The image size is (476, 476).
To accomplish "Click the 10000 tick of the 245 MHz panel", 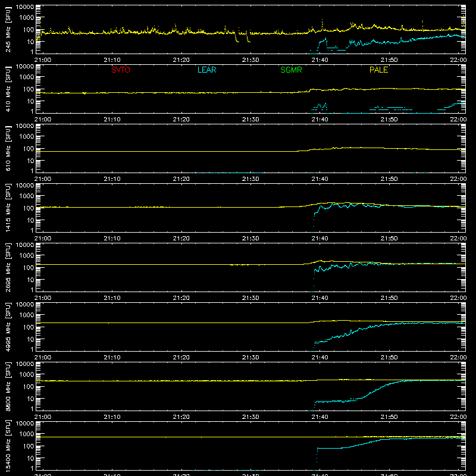I will point(25,7).
